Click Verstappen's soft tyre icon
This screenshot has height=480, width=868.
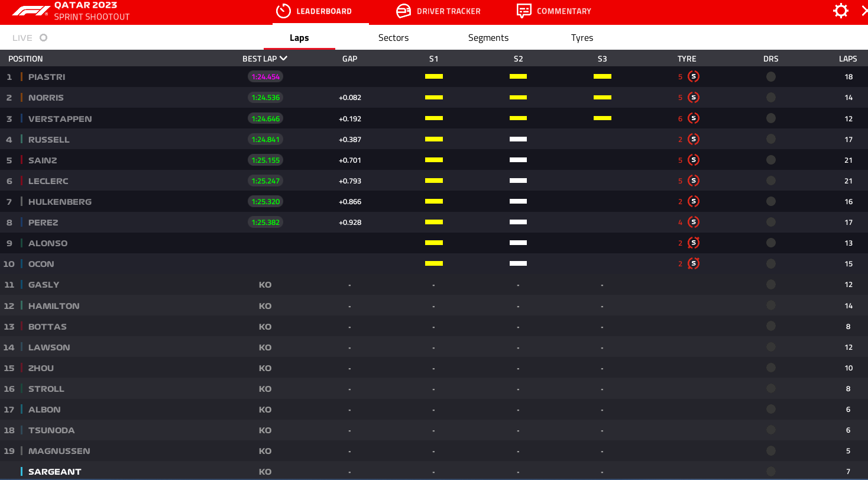pos(694,118)
